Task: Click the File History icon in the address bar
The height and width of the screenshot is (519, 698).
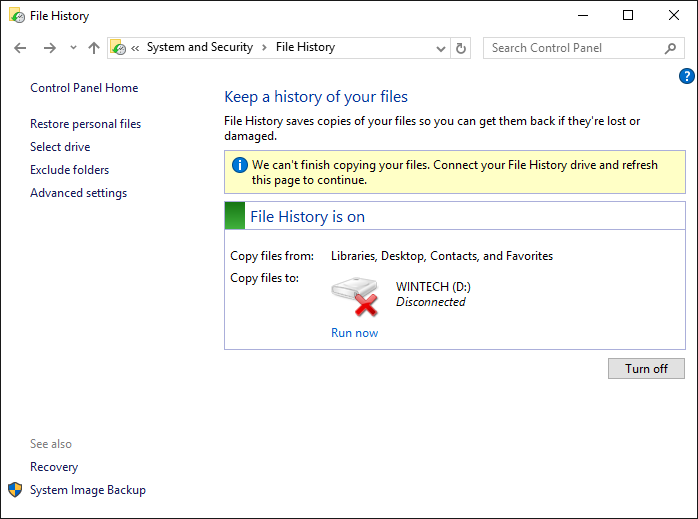Action: click(x=118, y=48)
